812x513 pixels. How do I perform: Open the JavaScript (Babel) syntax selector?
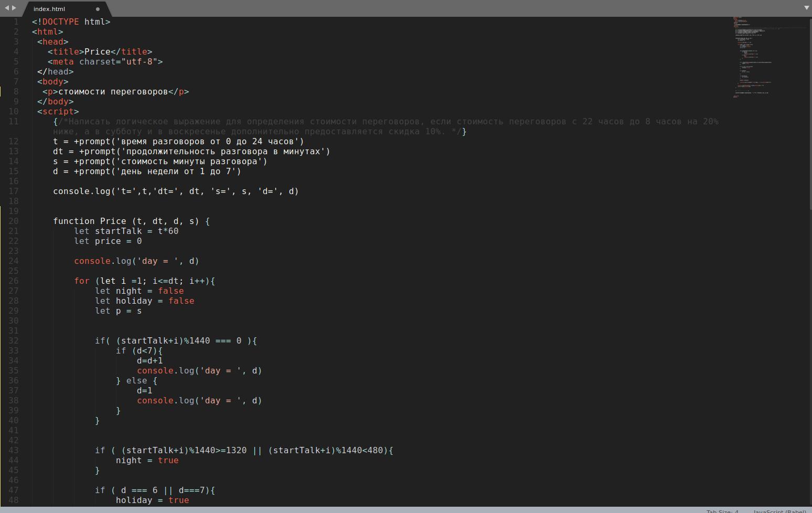coord(780,511)
